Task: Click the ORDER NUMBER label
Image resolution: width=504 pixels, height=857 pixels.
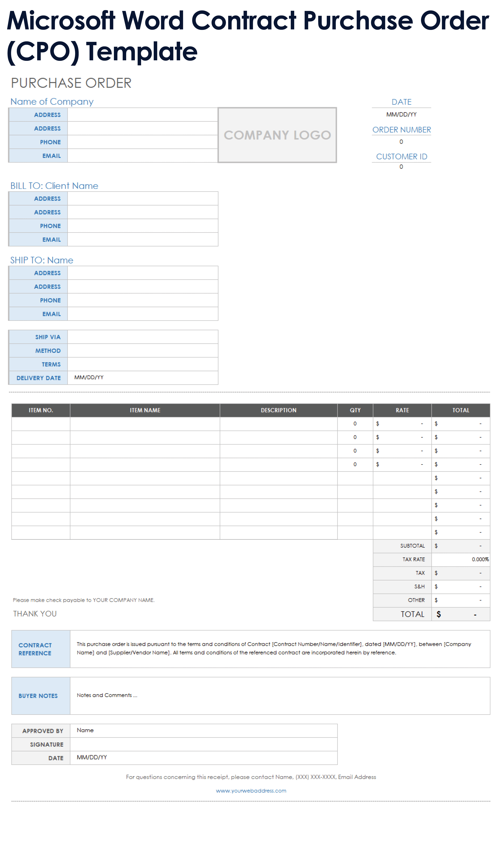Action: click(x=401, y=130)
